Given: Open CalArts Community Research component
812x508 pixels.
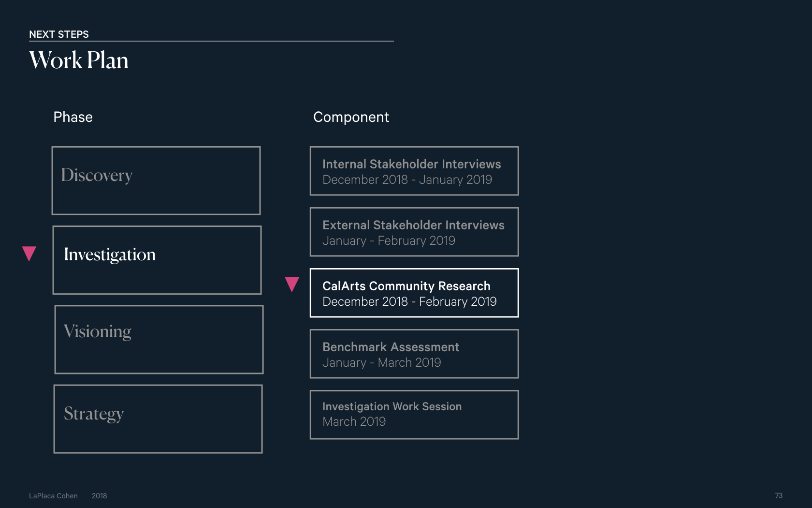Looking at the screenshot, I should [x=414, y=293].
